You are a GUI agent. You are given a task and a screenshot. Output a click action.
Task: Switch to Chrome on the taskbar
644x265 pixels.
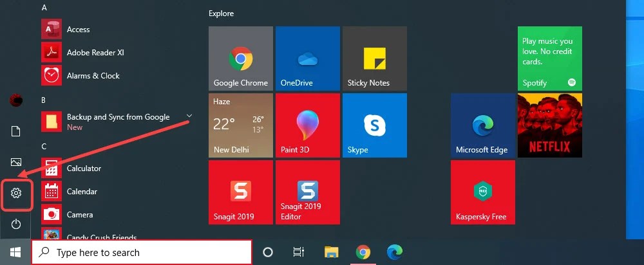[363, 252]
